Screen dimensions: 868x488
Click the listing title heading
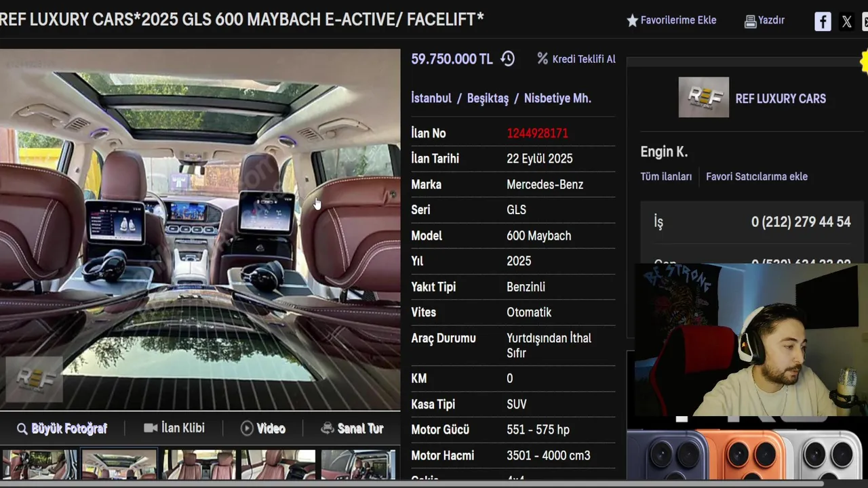pyautogui.click(x=242, y=19)
